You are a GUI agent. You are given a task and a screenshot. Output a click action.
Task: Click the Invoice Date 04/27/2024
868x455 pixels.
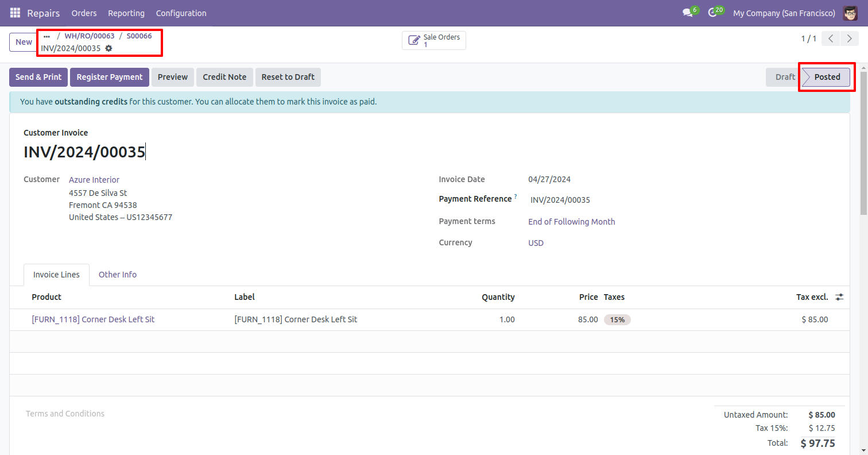click(x=549, y=179)
